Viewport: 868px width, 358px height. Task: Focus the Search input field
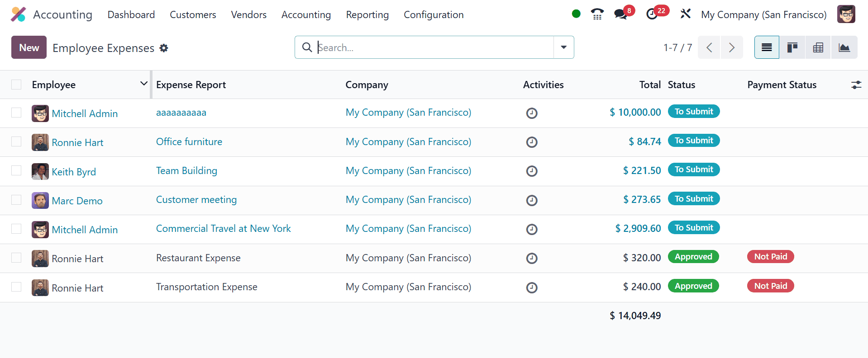pos(434,47)
